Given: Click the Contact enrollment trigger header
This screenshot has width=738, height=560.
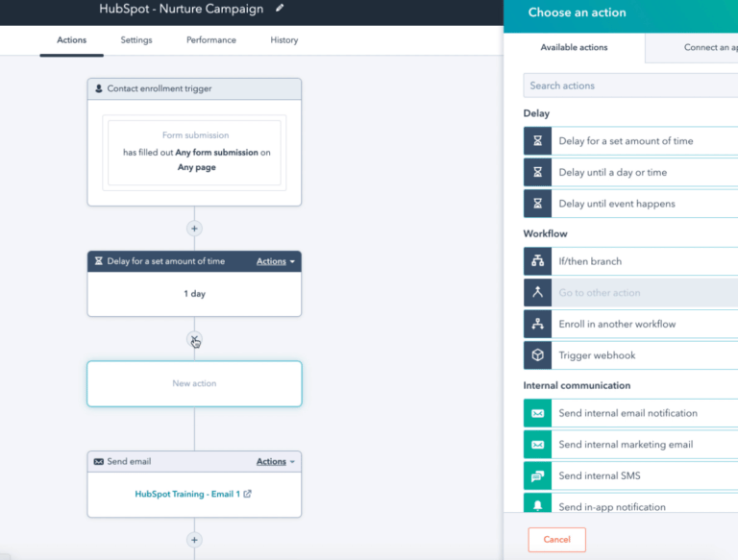Looking at the screenshot, I should tap(194, 89).
